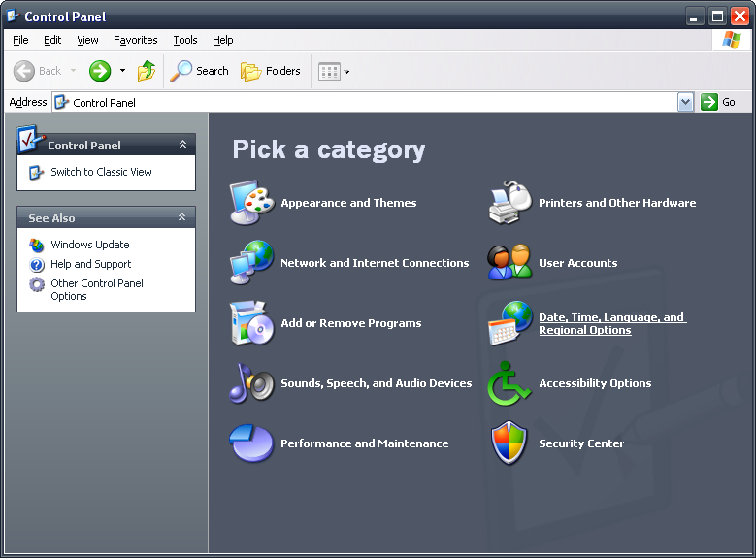
Task: Minimize the Control Panel window
Action: [x=694, y=16]
